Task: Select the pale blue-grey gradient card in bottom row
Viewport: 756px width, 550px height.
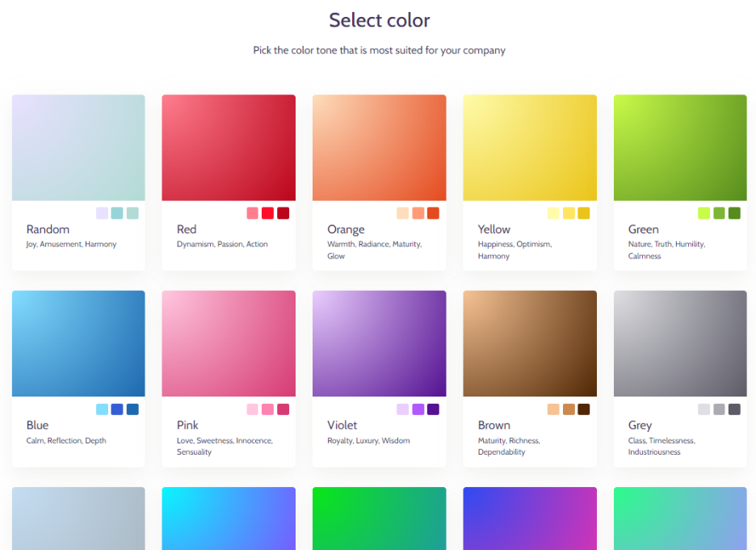Action: pos(78,519)
